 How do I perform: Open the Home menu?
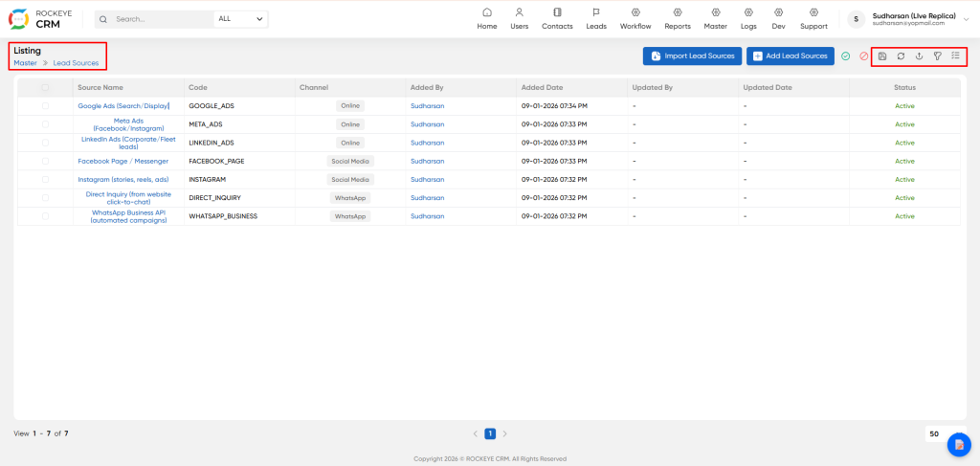coord(487,19)
